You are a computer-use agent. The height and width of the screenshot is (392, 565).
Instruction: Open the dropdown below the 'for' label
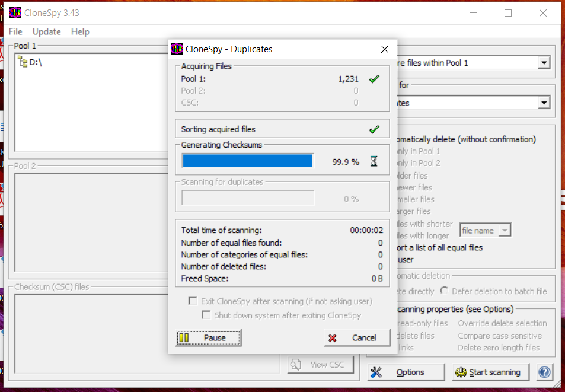(x=544, y=103)
